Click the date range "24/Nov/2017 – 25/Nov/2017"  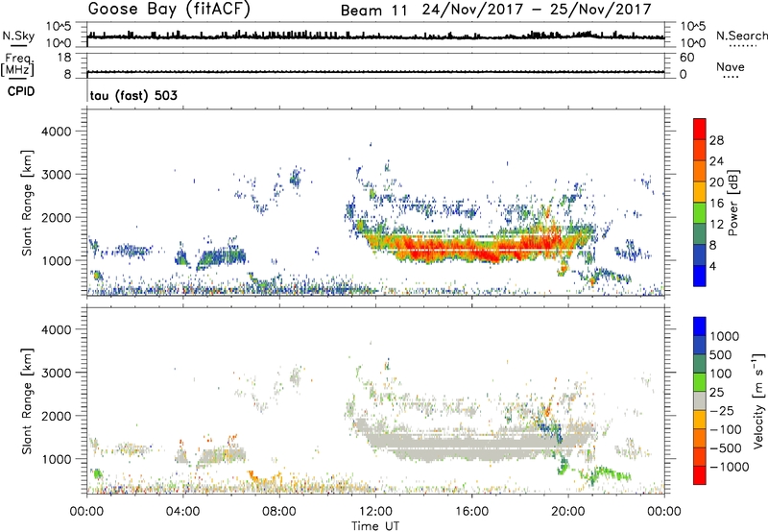pos(537,10)
